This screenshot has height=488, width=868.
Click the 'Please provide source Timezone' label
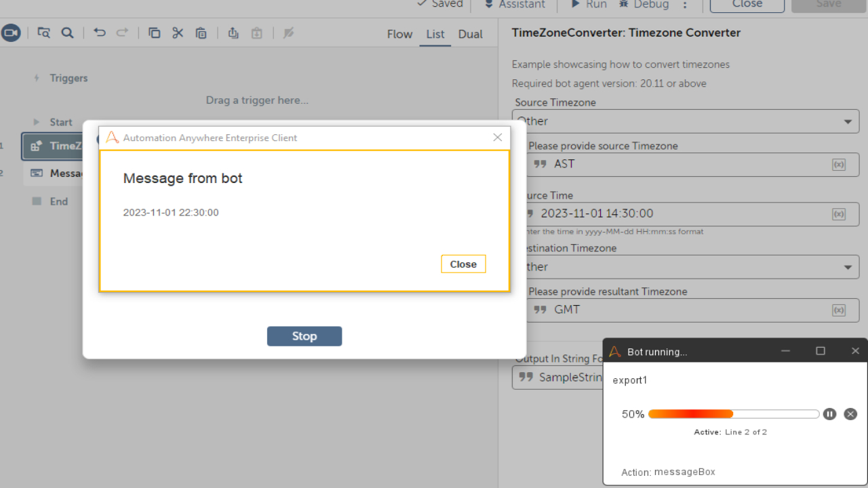pos(603,146)
